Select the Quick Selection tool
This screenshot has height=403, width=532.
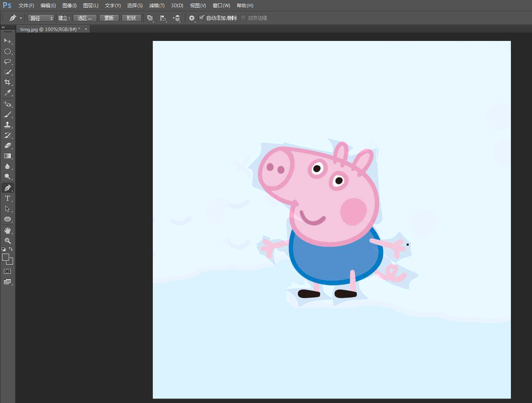pyautogui.click(x=8, y=72)
